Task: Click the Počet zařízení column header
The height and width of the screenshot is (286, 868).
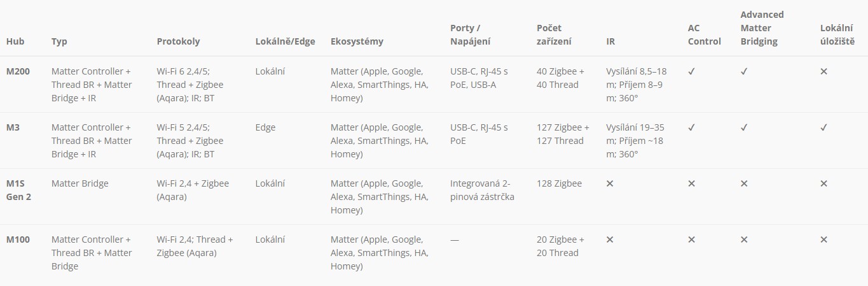Action: (x=554, y=34)
